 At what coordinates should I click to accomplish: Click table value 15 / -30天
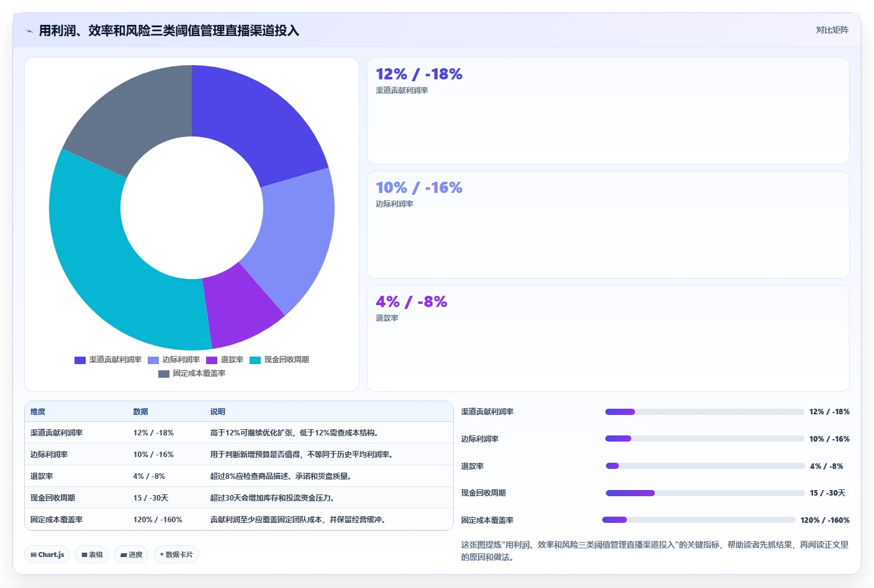(151, 498)
